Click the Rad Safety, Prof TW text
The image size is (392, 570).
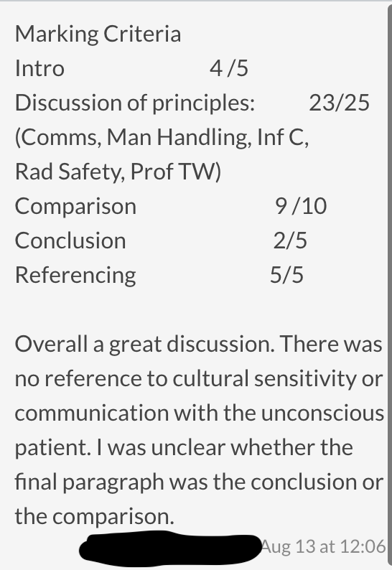pos(118,172)
